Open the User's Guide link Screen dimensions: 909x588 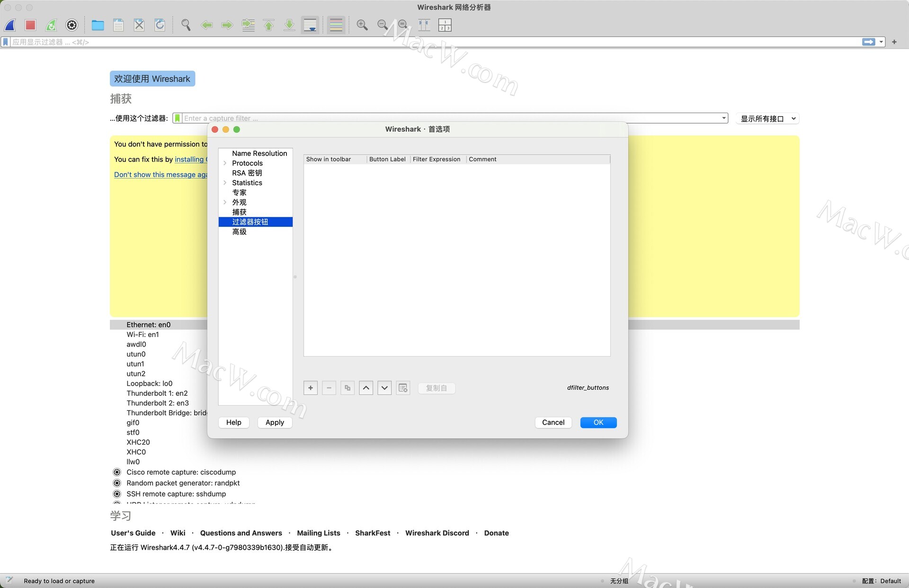click(133, 533)
